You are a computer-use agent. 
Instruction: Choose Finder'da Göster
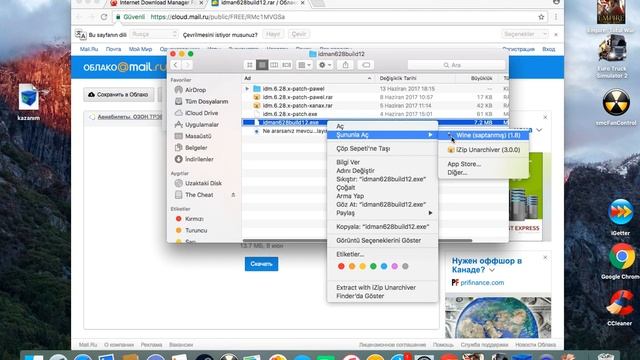click(x=382, y=296)
